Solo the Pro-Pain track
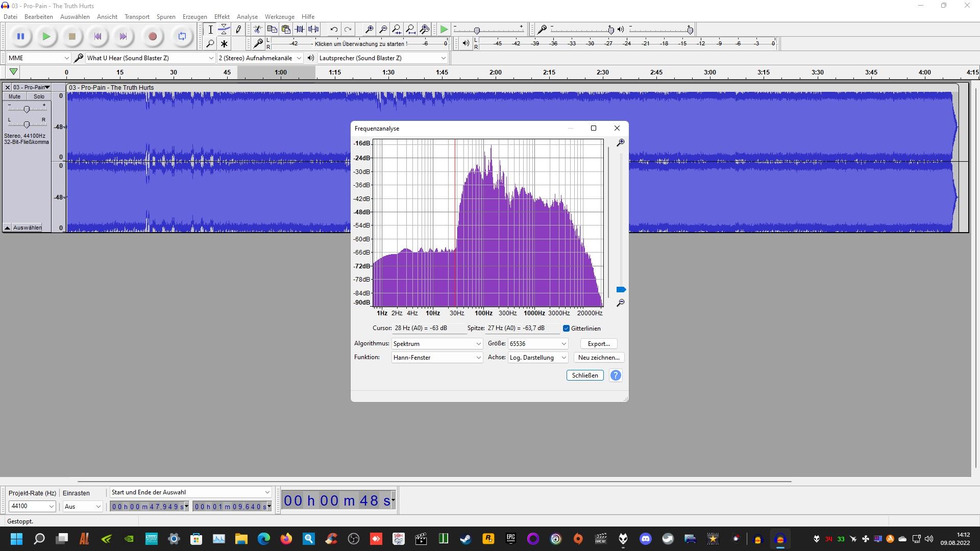Viewport: 980px width, 551px height. tap(39, 96)
